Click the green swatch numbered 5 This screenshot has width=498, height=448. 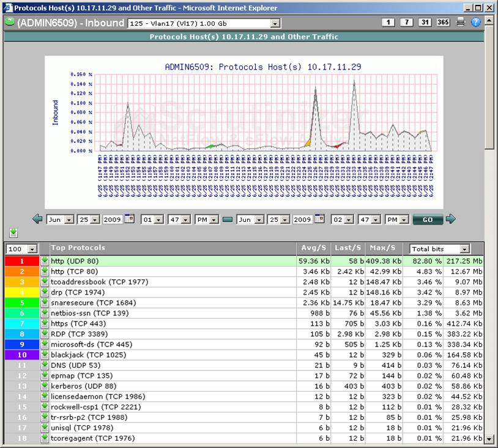pos(22,303)
